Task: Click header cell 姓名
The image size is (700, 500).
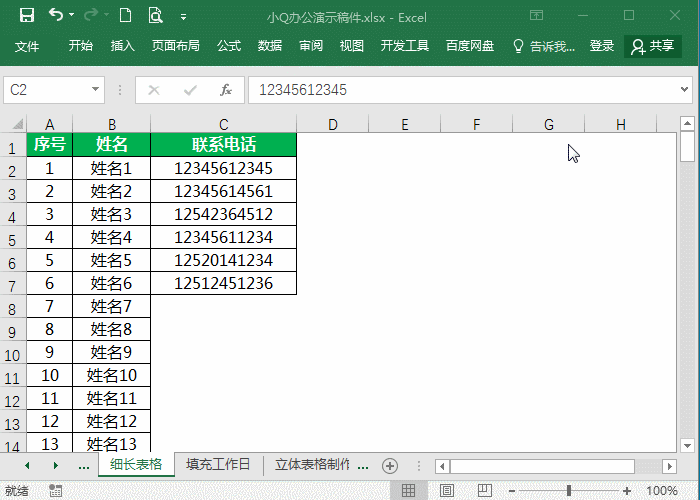Action: pos(112,144)
